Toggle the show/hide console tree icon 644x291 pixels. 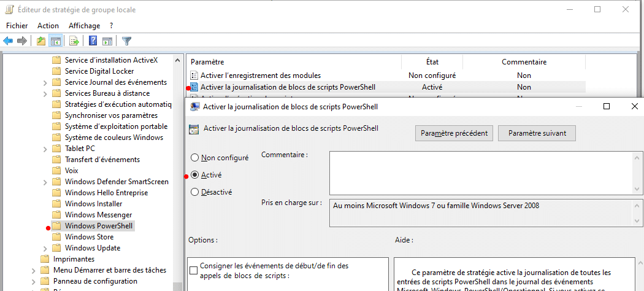point(55,41)
